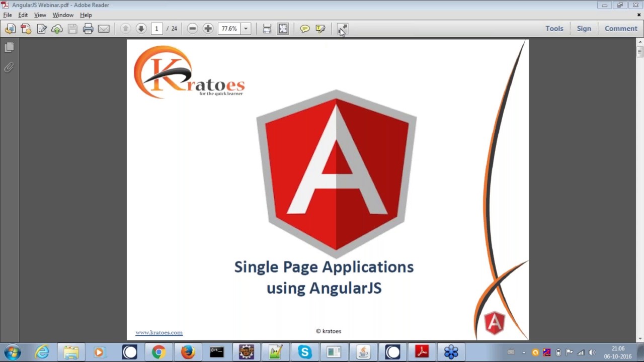Open Skype from taskbar
This screenshot has height=362, width=644.
(x=304, y=352)
